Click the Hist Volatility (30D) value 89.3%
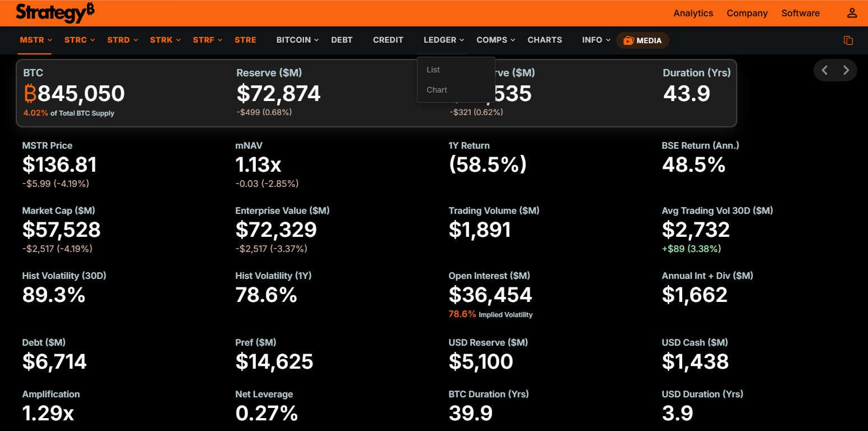 (54, 295)
